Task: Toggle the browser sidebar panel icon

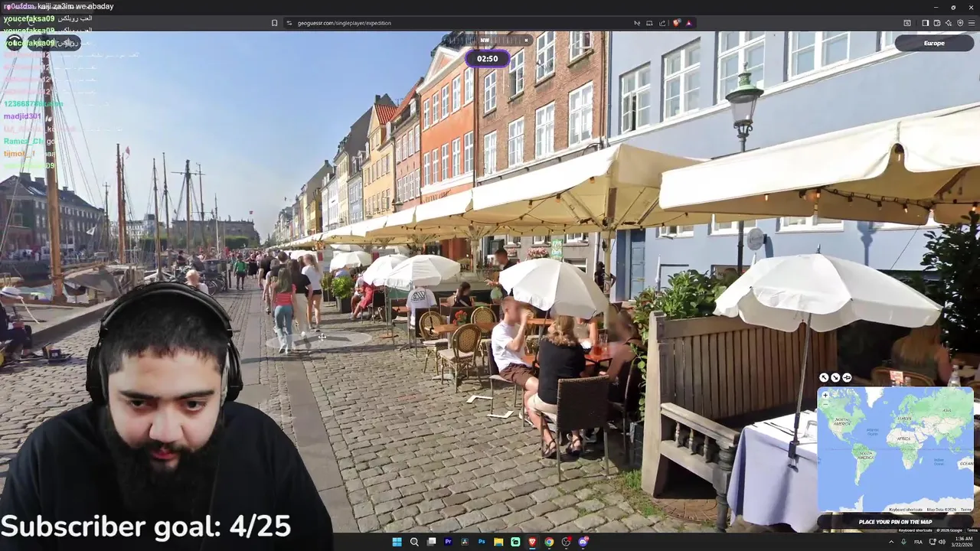Action: click(925, 23)
